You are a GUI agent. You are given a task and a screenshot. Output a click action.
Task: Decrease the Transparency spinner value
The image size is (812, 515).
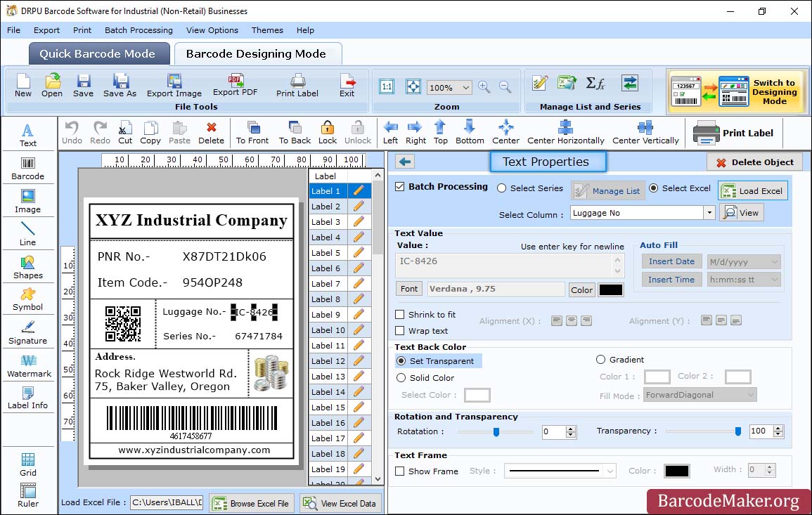pos(778,433)
